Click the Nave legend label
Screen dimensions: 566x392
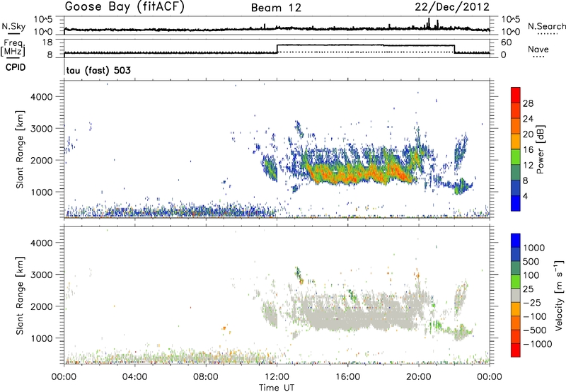coord(538,49)
